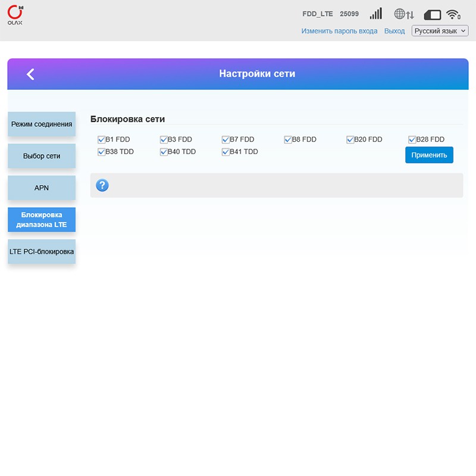This screenshot has height=476, width=476.
Task: Disable the B7 FDD band checkbox
Action: (226, 140)
